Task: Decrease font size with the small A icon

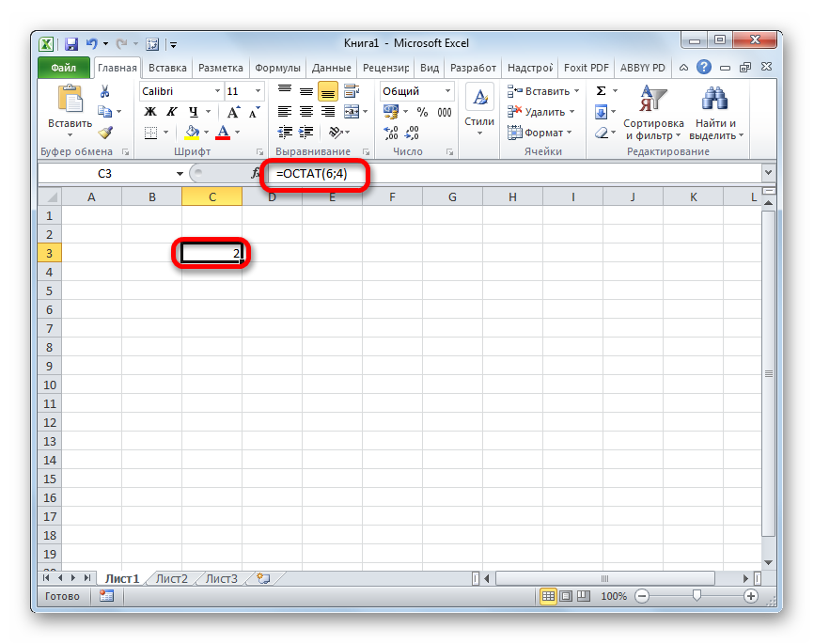Action: tap(254, 112)
